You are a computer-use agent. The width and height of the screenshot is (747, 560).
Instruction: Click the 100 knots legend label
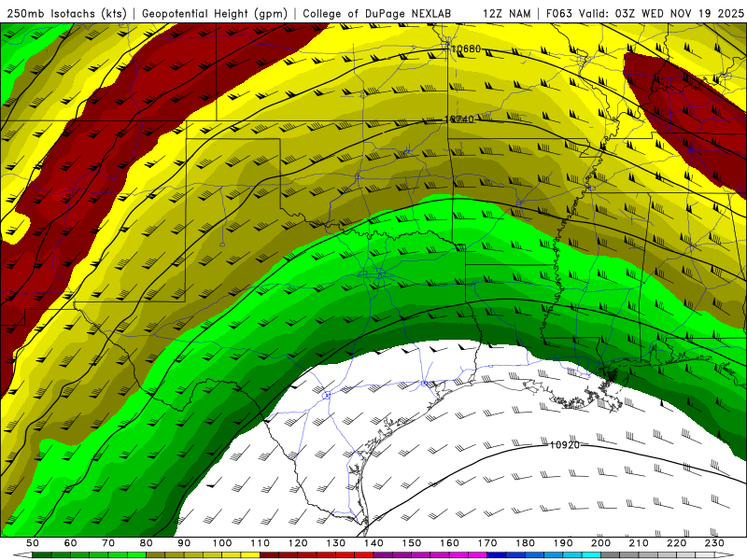tap(222, 543)
